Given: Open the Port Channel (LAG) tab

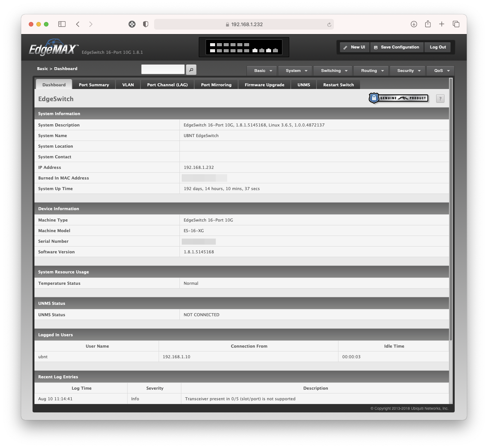Looking at the screenshot, I should click(x=167, y=85).
